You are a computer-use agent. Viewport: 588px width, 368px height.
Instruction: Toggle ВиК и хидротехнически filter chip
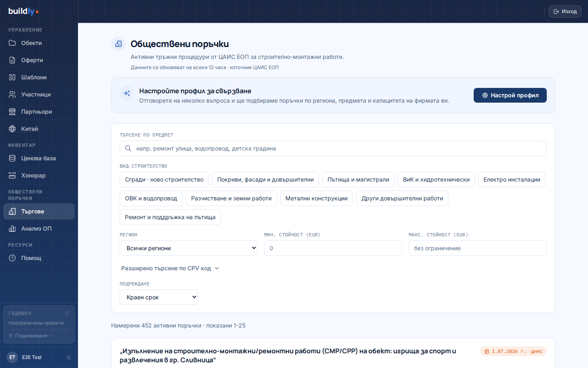click(x=436, y=180)
